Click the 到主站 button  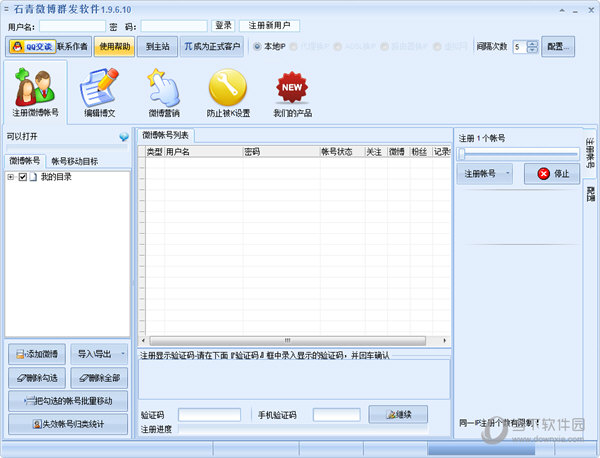157,47
